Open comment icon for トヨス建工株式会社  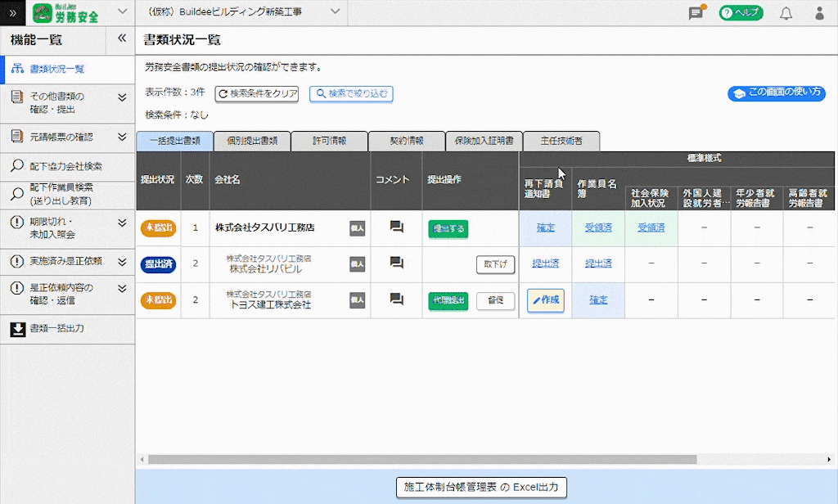coord(397,299)
